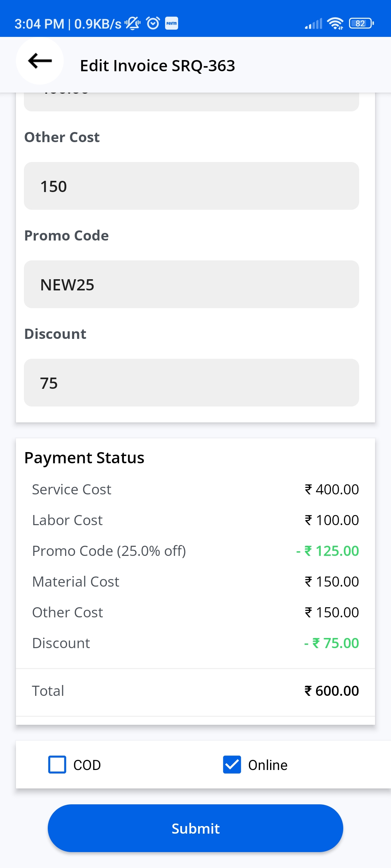Tap the battery level indicator
The image size is (391, 868).
(361, 24)
